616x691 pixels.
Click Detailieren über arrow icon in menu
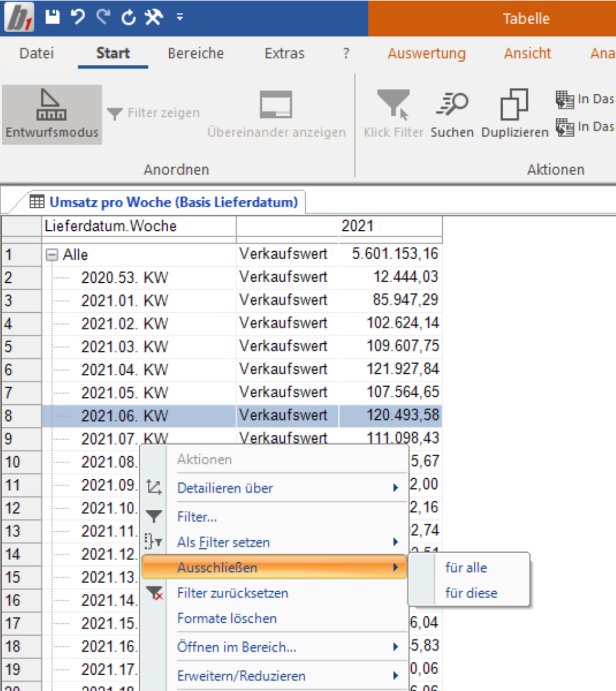(x=153, y=488)
